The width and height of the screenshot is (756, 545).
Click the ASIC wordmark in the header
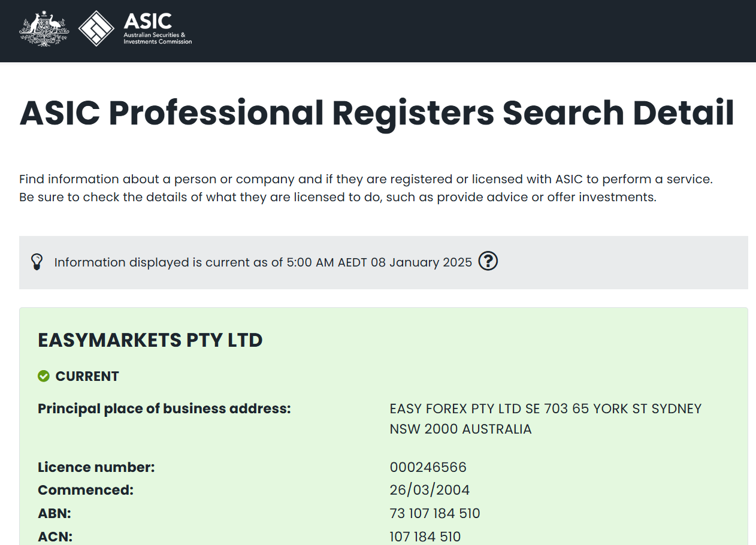pos(147,21)
